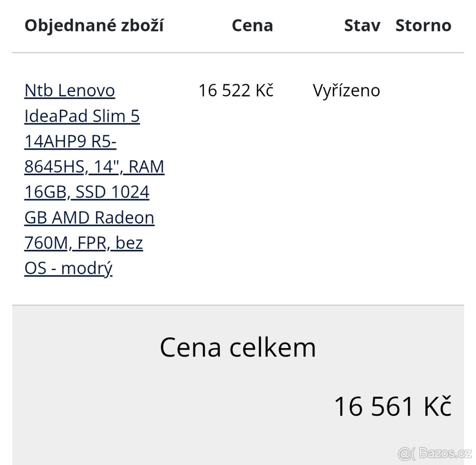Click the "760M, FPR, bez" link line

click(84, 243)
